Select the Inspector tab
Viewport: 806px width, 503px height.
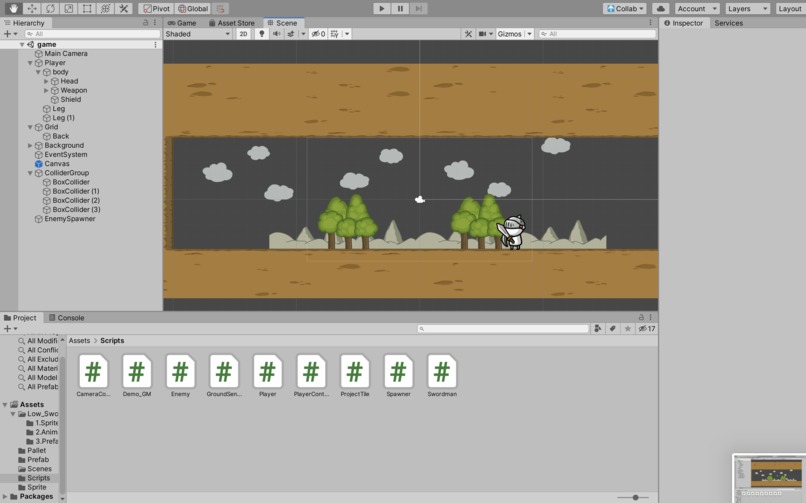coord(684,23)
